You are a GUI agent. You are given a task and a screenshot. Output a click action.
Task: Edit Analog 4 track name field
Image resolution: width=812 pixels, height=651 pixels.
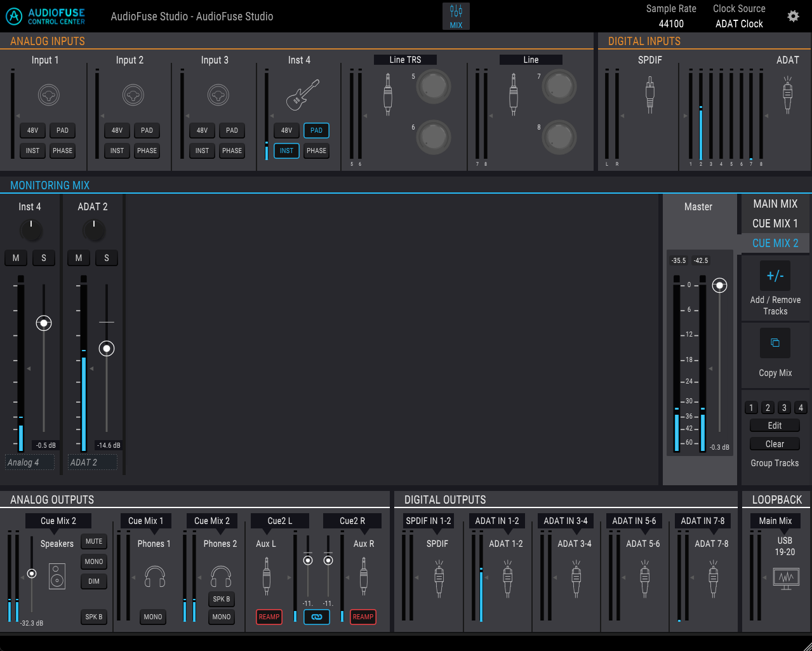click(30, 462)
